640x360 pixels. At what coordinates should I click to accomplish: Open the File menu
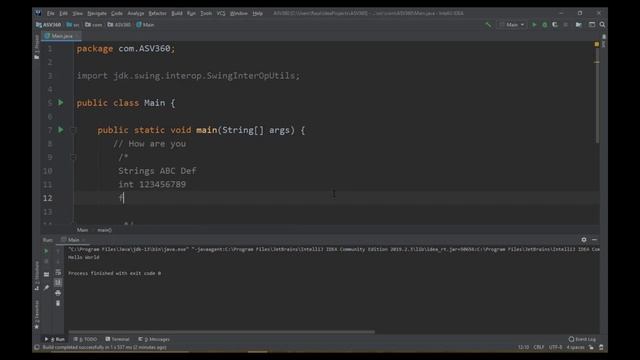click(x=51, y=13)
